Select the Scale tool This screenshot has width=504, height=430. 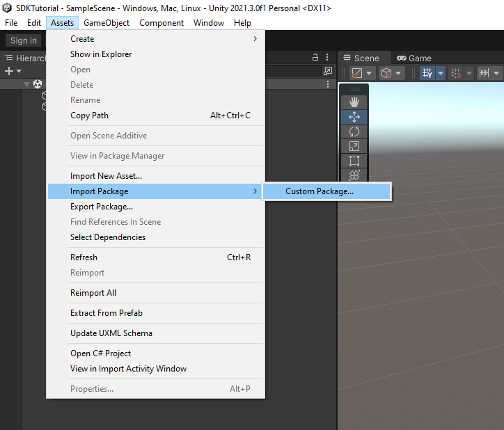354,145
